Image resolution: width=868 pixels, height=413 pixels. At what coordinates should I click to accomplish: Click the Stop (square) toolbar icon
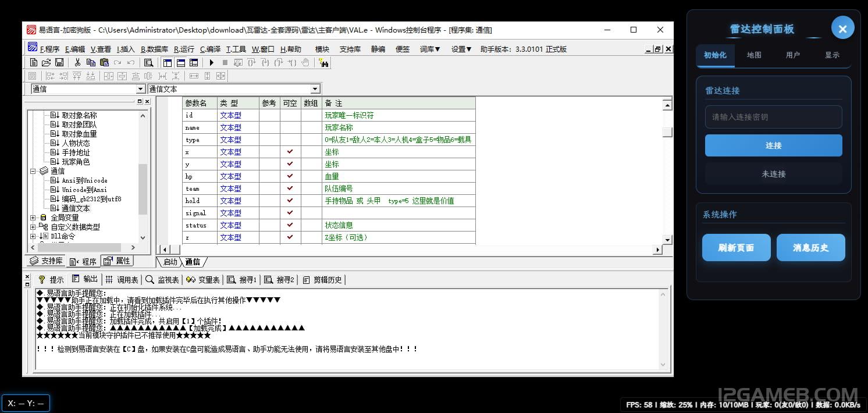225,62
